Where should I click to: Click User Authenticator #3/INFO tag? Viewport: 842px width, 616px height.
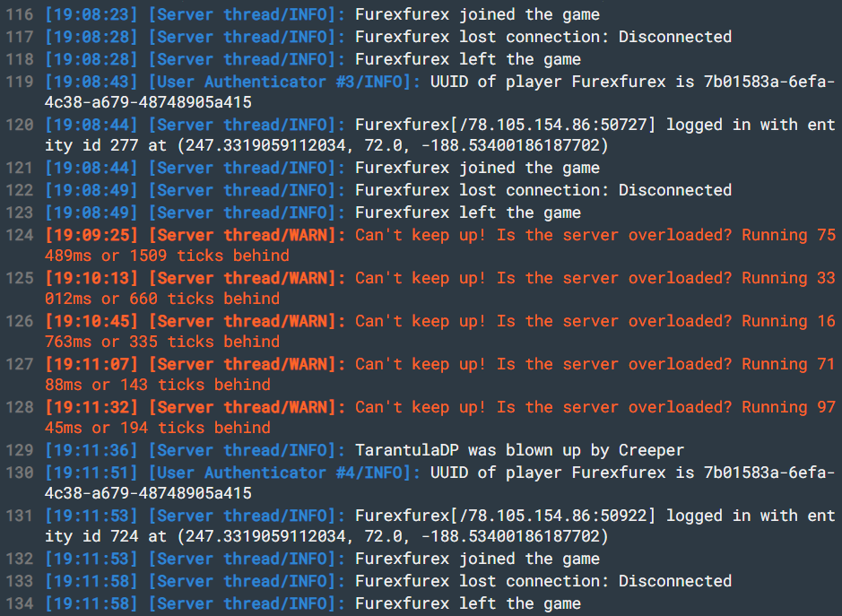pos(284,82)
